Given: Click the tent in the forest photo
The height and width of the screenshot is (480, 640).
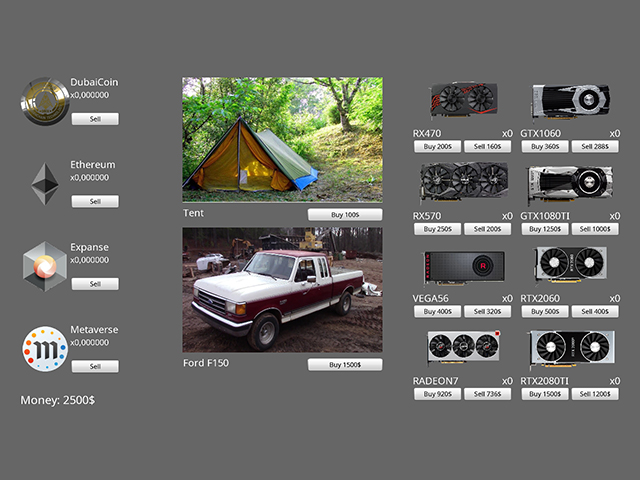Looking at the screenshot, I should click(x=282, y=140).
